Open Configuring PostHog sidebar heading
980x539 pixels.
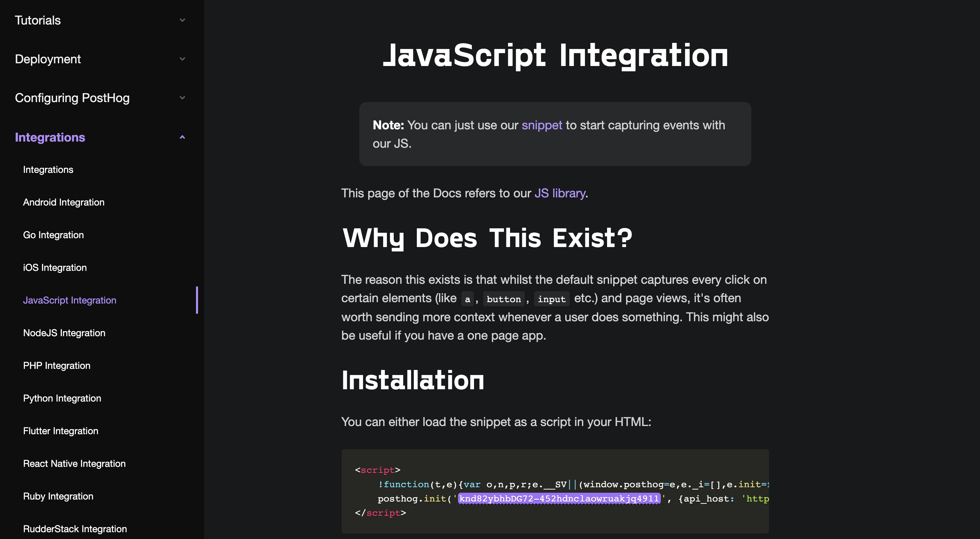click(x=72, y=98)
